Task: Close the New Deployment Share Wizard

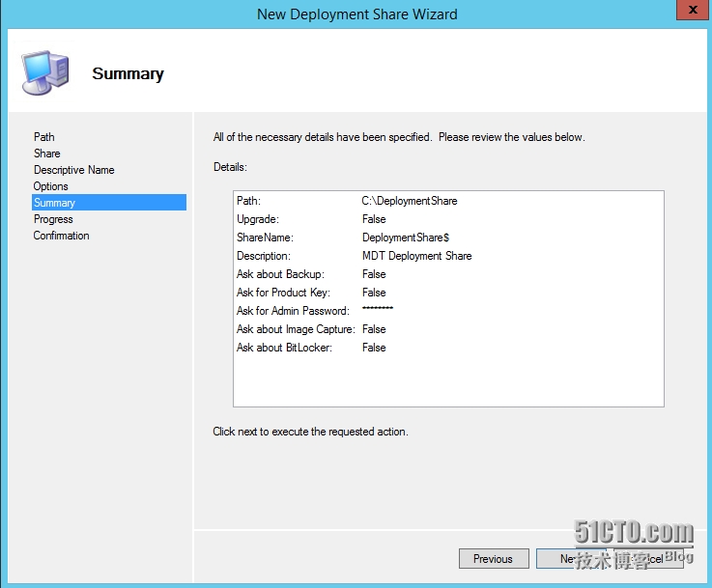Action: pyautogui.click(x=693, y=10)
